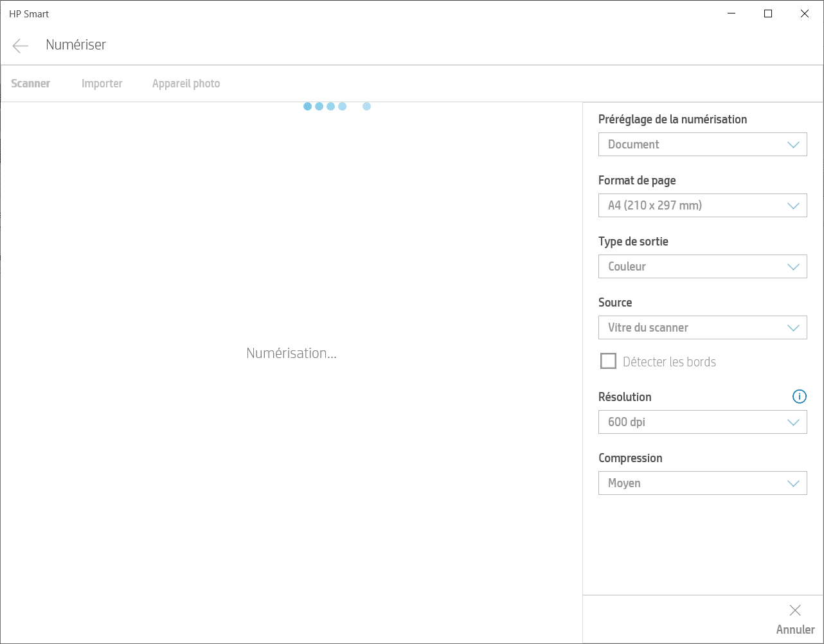
Task: Click the back arrow to leave Numériser
Action: 20,45
